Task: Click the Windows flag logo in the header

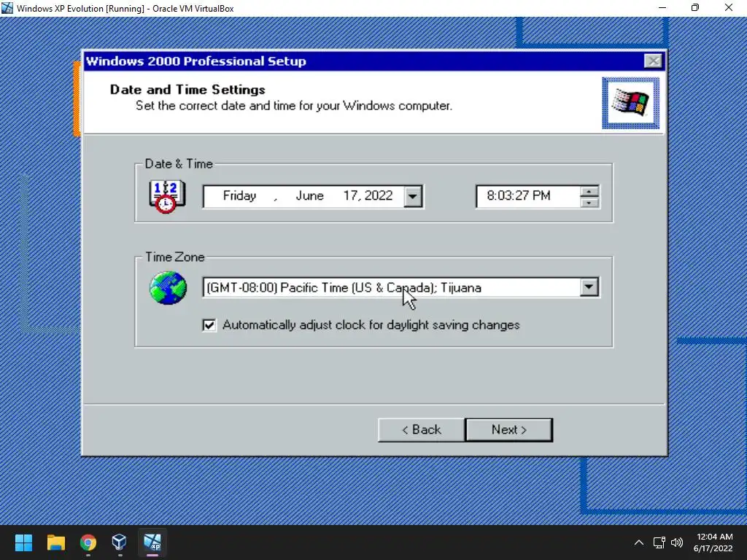Action: click(x=631, y=103)
